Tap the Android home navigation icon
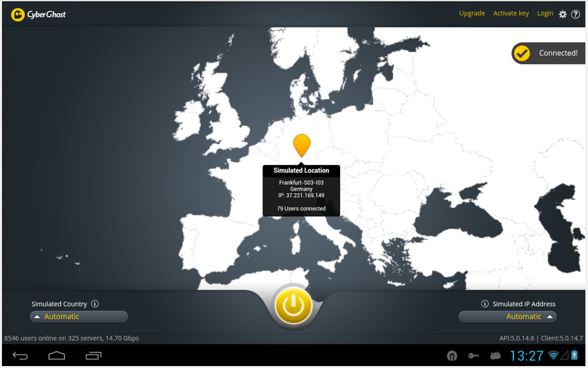The width and height of the screenshot is (588, 368). (x=57, y=355)
